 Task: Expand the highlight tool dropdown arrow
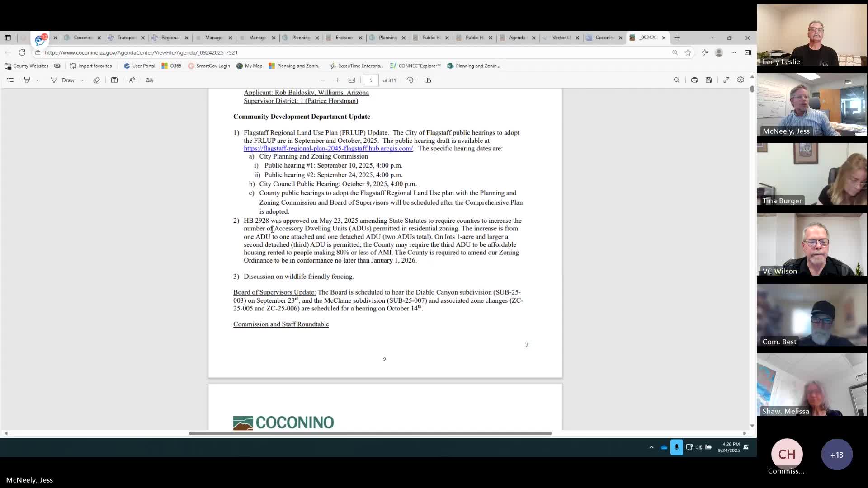pos(38,80)
